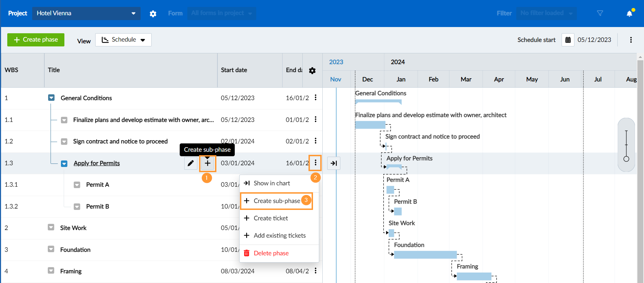Open the calendar picker for schedule start
The image size is (644, 283).
click(568, 40)
